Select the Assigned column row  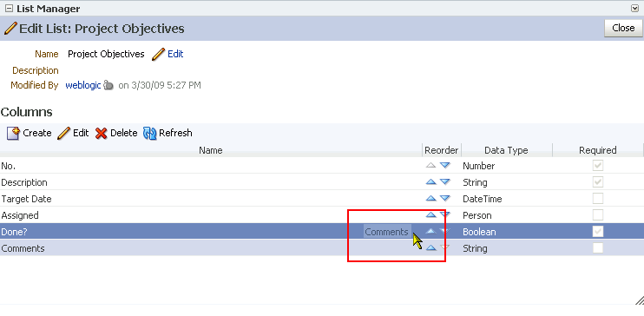point(322,215)
